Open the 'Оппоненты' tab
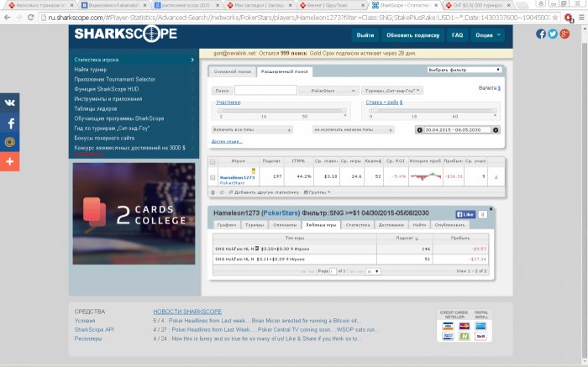 point(285,225)
